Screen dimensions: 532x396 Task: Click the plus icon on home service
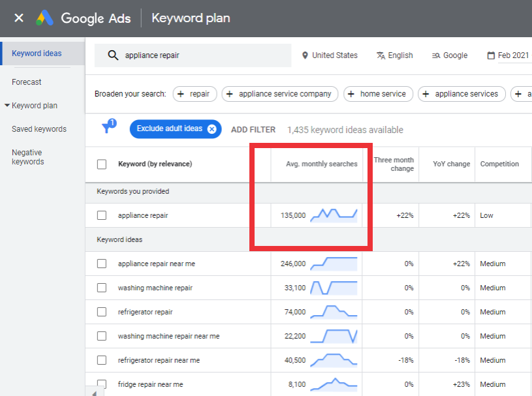point(351,94)
